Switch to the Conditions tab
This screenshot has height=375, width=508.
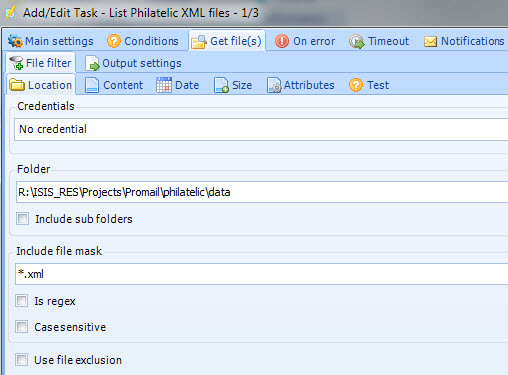pos(143,41)
